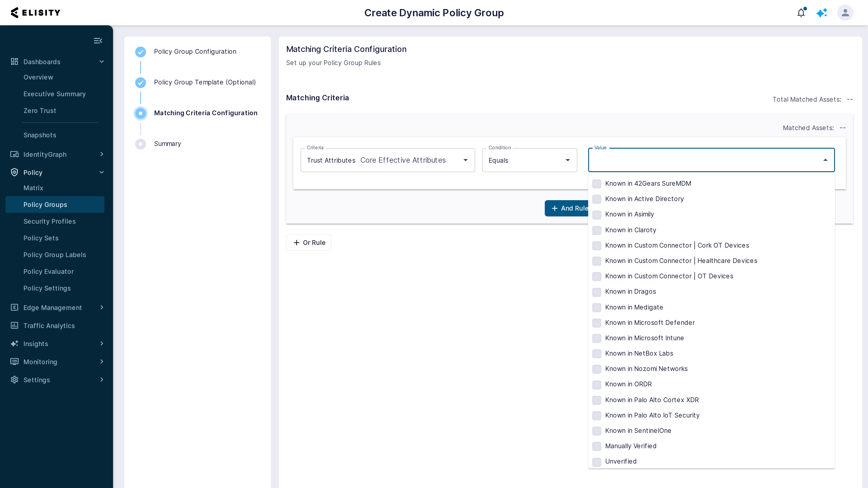Check Known in Nozomi Networks
Screen dimensions: 868x488
(597, 369)
